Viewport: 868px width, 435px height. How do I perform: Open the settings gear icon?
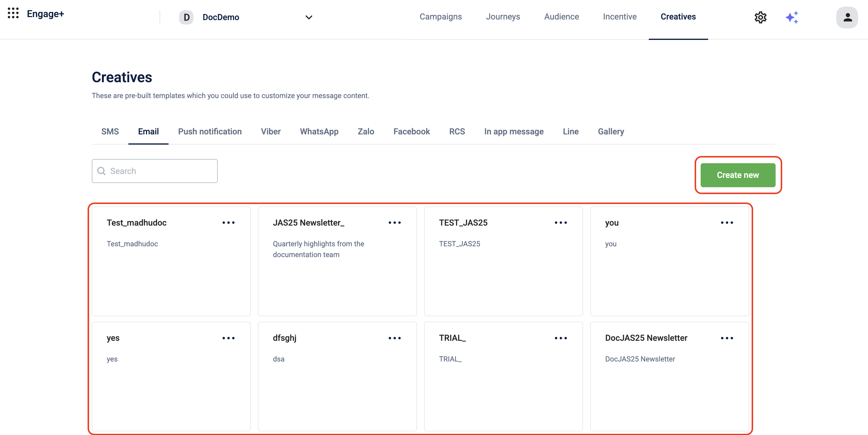coord(760,17)
